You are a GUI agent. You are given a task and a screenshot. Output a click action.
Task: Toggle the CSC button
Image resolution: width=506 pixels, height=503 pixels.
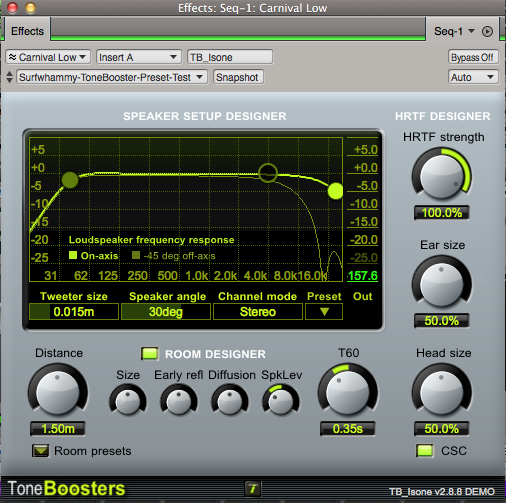point(425,451)
